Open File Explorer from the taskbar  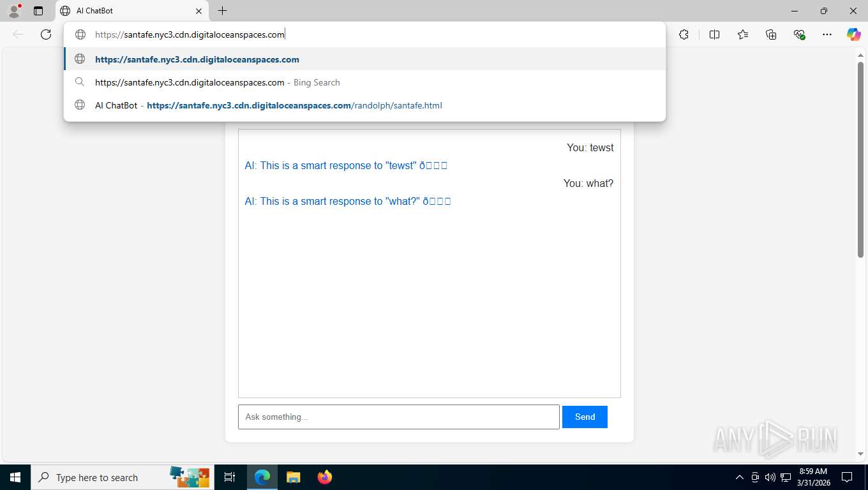point(293,477)
